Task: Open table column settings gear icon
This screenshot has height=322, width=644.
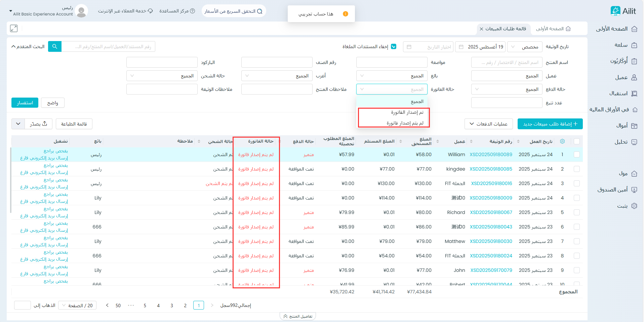Action: [562, 141]
